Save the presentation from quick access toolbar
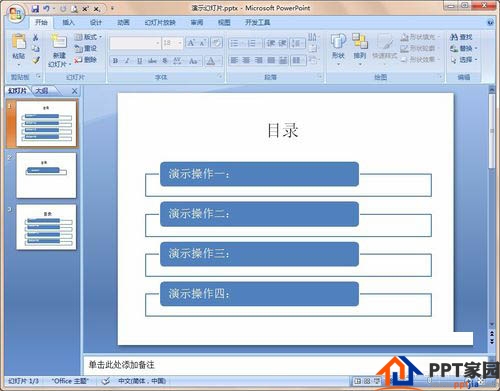 35,9
